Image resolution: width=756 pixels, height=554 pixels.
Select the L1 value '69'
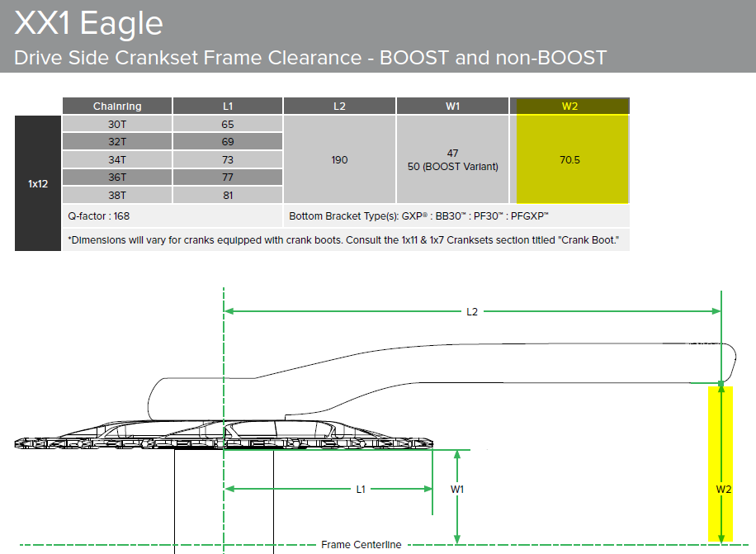(x=228, y=142)
